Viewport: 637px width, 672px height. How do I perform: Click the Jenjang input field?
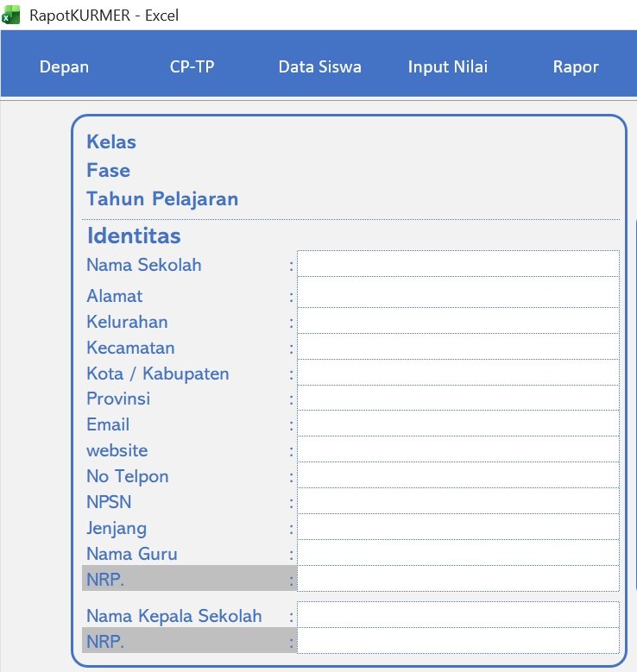coord(457,527)
